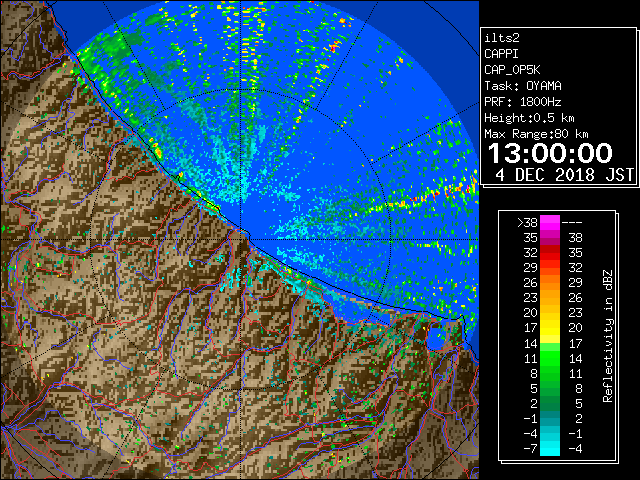Viewport: 640px width, 480px height.
Task: Select the Task: OYAMA line
Action: 523,86
